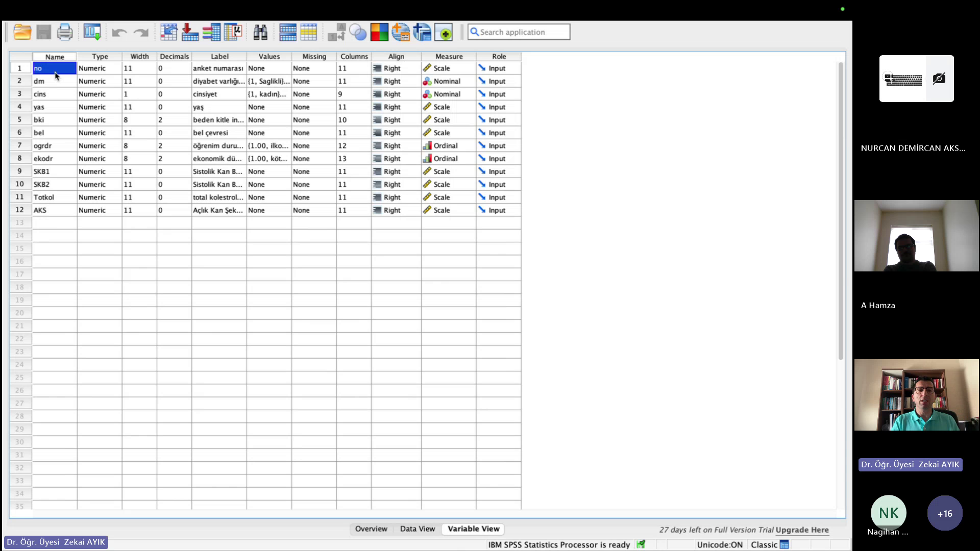
Task: Click the muted camera icon on Nurcan's tile
Action: (x=939, y=79)
